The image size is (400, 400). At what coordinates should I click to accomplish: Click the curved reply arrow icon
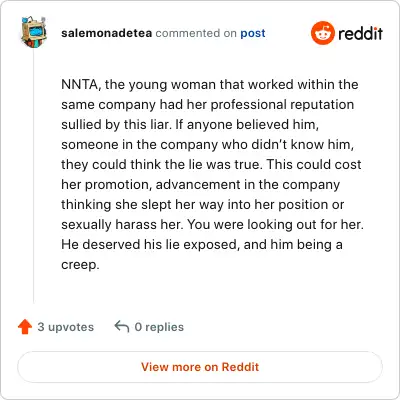tap(122, 326)
